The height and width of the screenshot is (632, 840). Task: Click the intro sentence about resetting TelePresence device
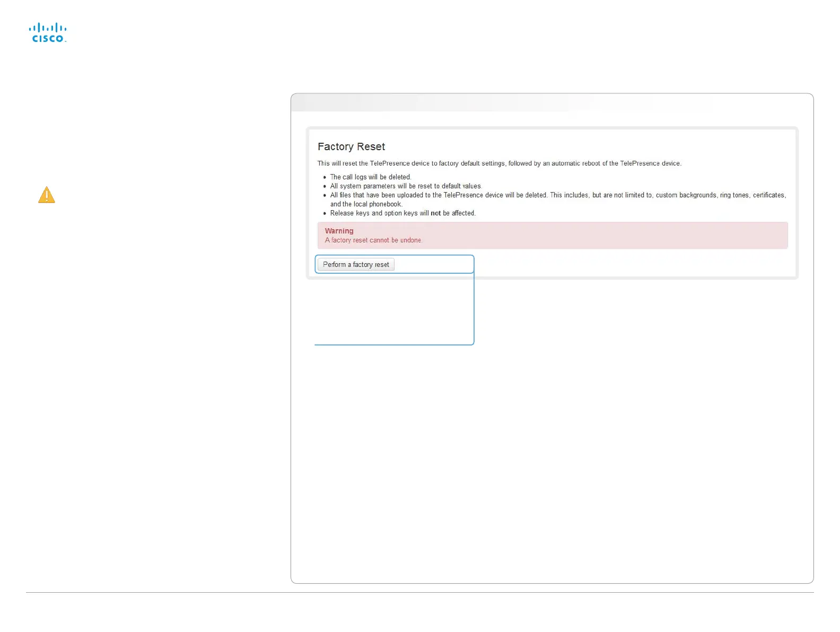click(x=499, y=163)
